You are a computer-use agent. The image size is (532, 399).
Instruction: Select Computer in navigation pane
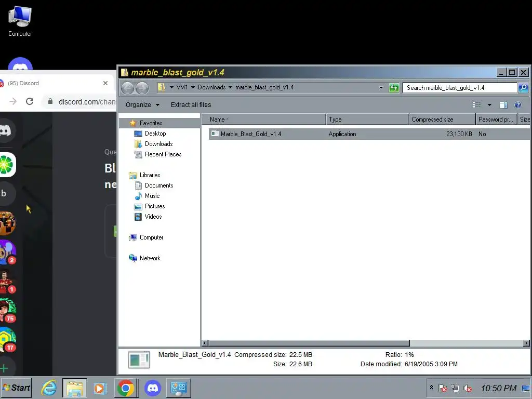click(x=151, y=237)
